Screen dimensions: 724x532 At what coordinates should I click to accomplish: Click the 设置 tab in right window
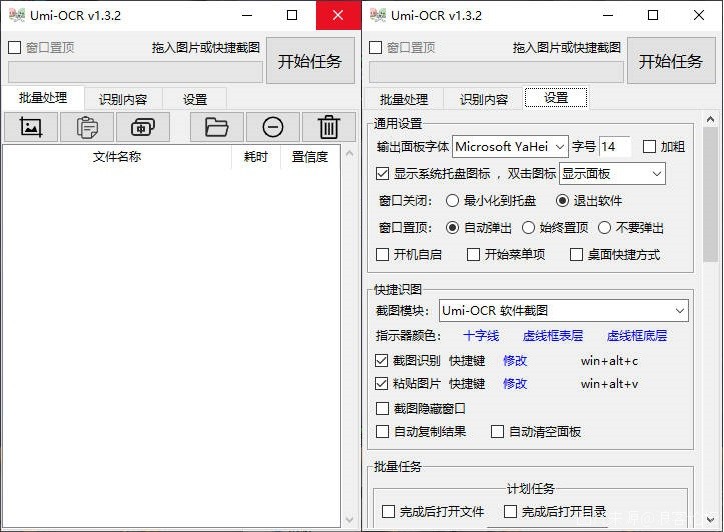pos(556,98)
